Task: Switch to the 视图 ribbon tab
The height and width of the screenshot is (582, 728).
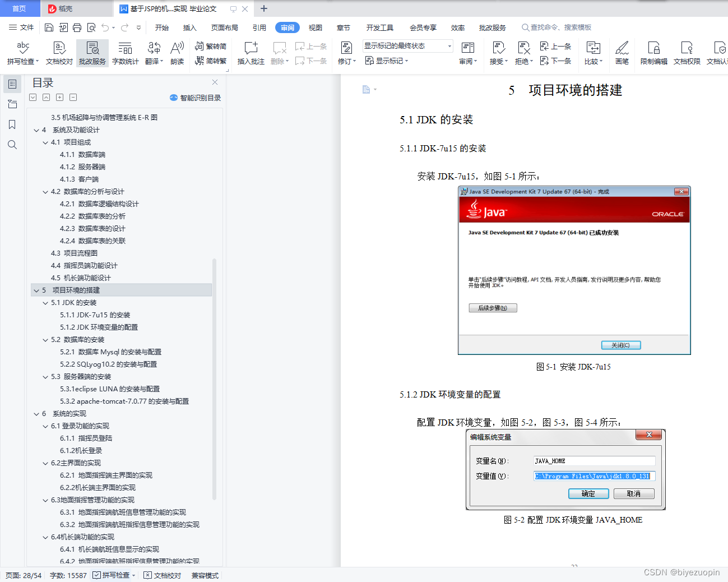Action: coord(316,27)
